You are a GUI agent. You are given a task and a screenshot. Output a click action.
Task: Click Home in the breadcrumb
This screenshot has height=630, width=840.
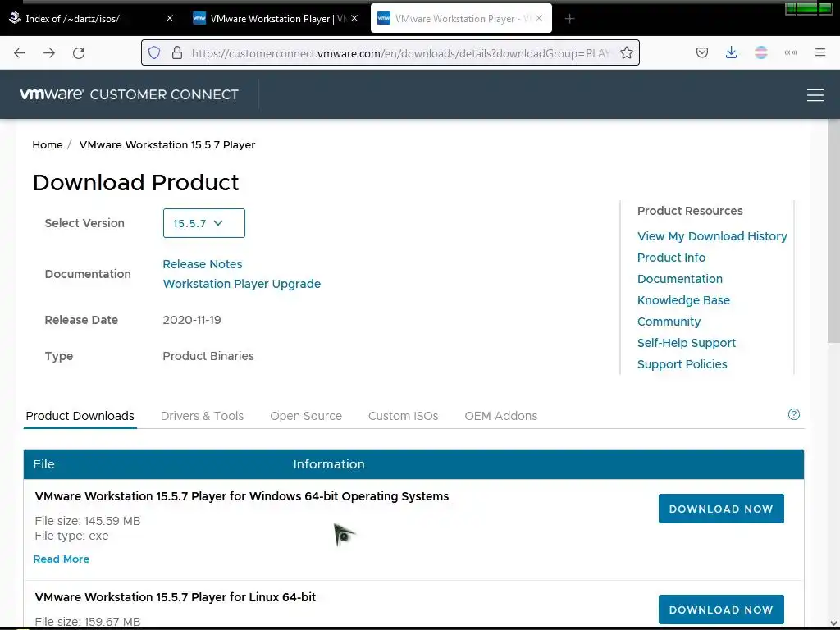[47, 144]
